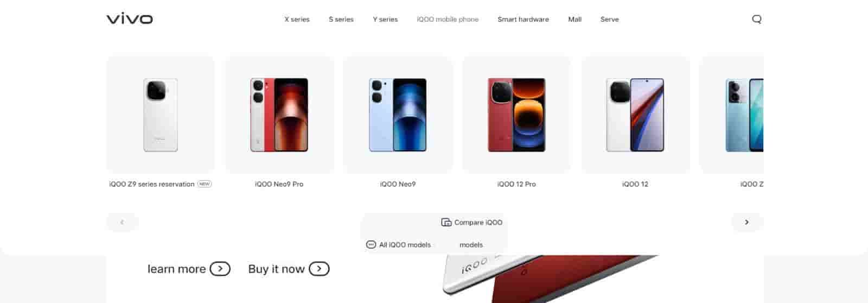Select the iQOO Neo9 Pro phone thumbnail
The image size is (868, 303).
pos(279,115)
